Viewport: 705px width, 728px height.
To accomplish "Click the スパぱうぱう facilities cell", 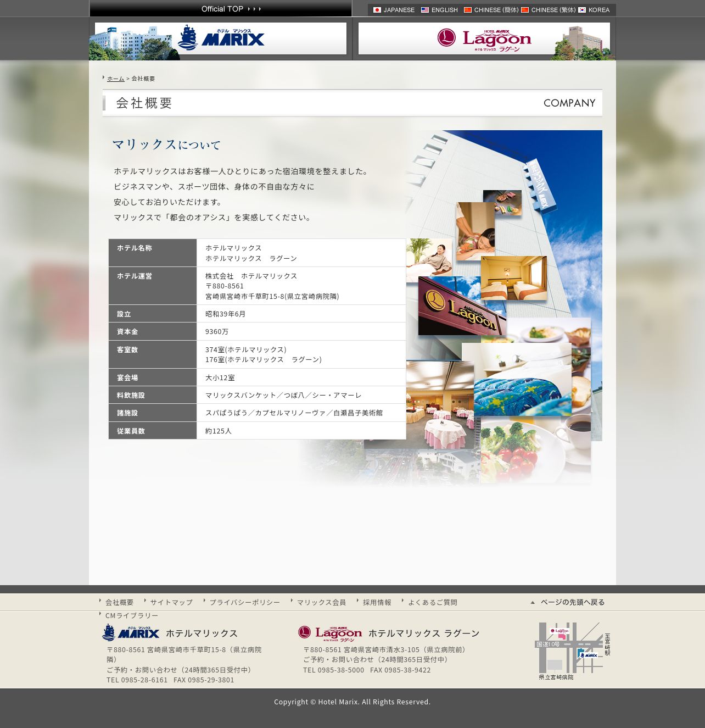I will coord(301,413).
